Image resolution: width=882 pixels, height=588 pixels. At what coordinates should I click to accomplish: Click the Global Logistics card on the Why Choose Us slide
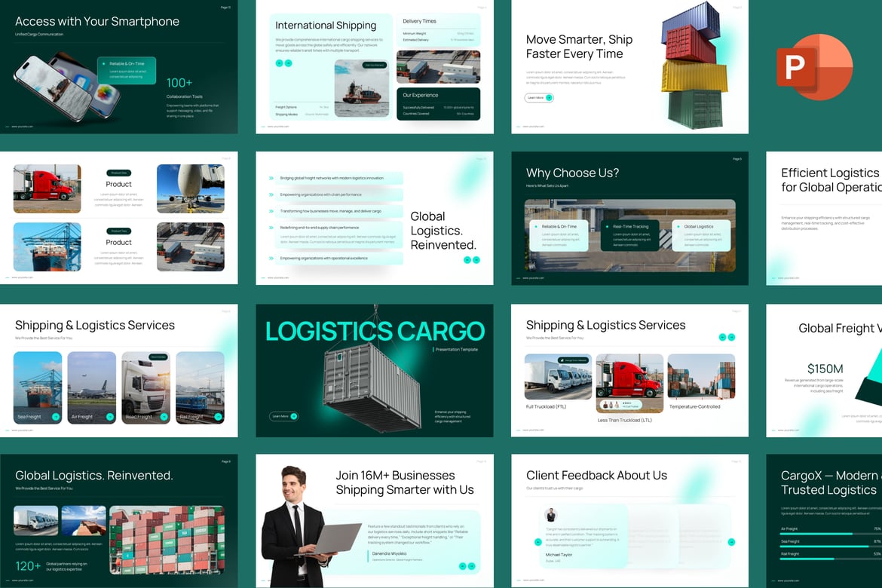tap(701, 235)
